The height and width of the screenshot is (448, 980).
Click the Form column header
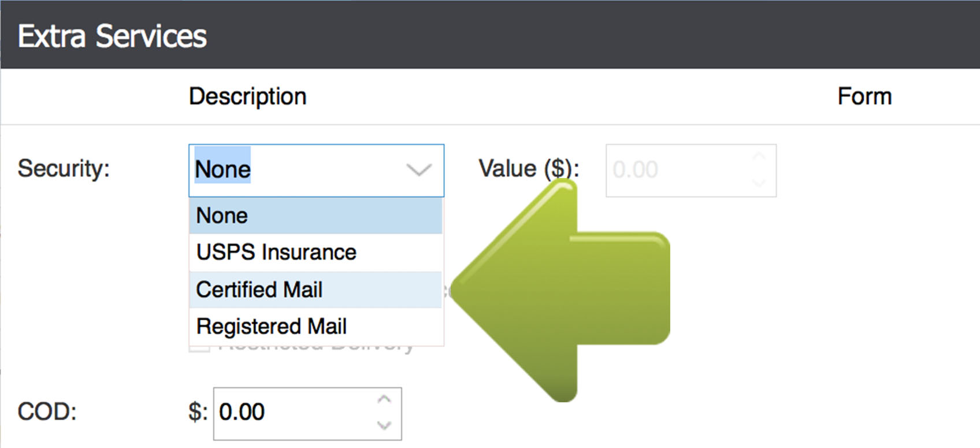864,96
